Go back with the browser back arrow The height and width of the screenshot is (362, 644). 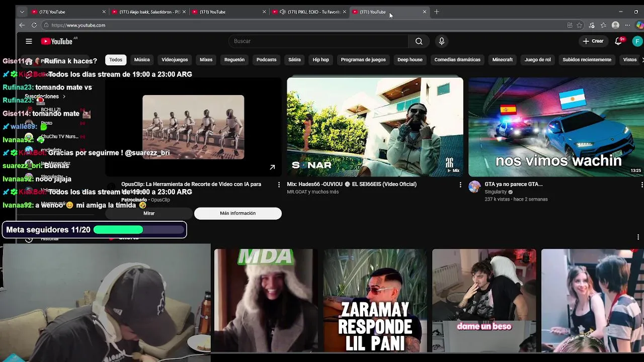click(x=22, y=25)
